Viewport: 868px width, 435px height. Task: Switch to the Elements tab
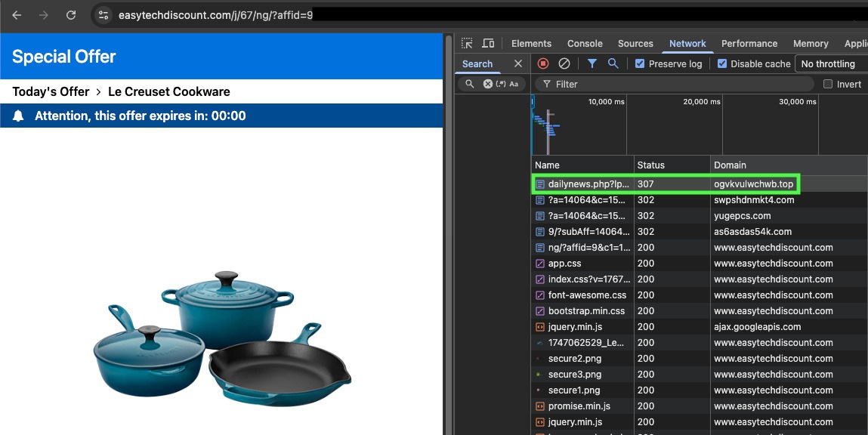[x=531, y=43]
